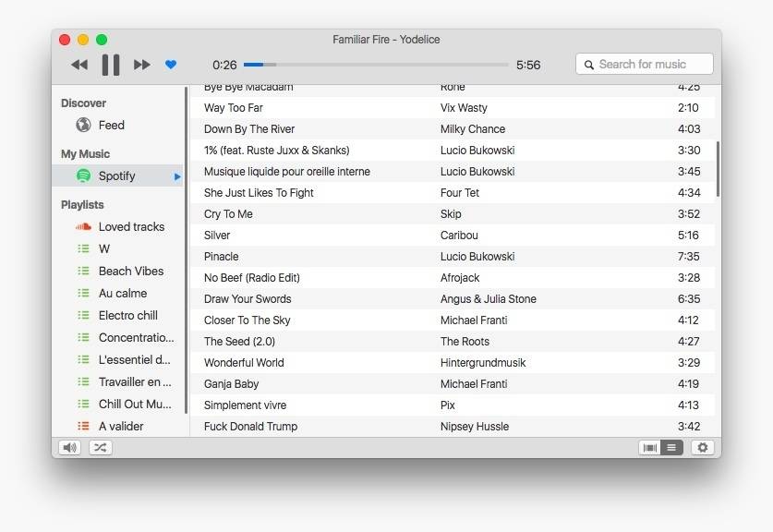This screenshot has width=773, height=532.
Task: Toggle the blue heart love icon
Action: pos(171,64)
